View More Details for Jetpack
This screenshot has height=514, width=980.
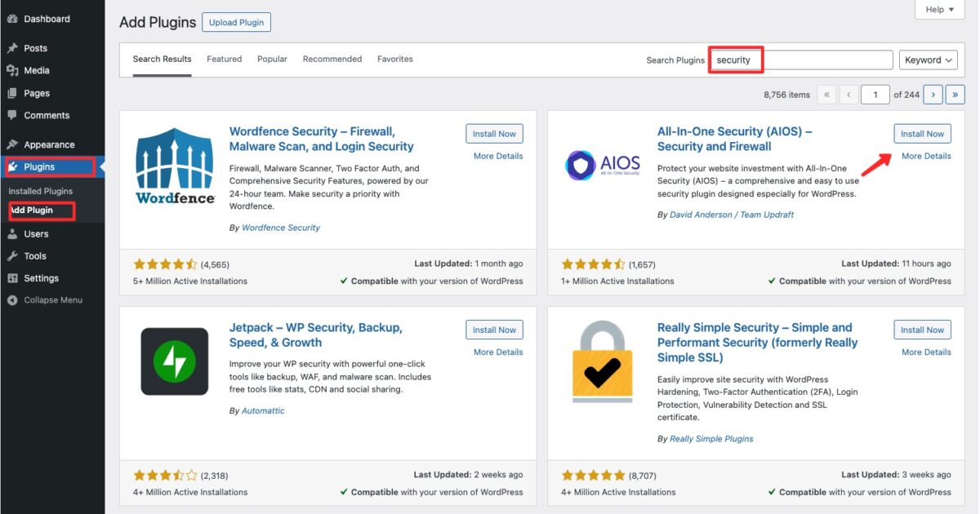(498, 352)
